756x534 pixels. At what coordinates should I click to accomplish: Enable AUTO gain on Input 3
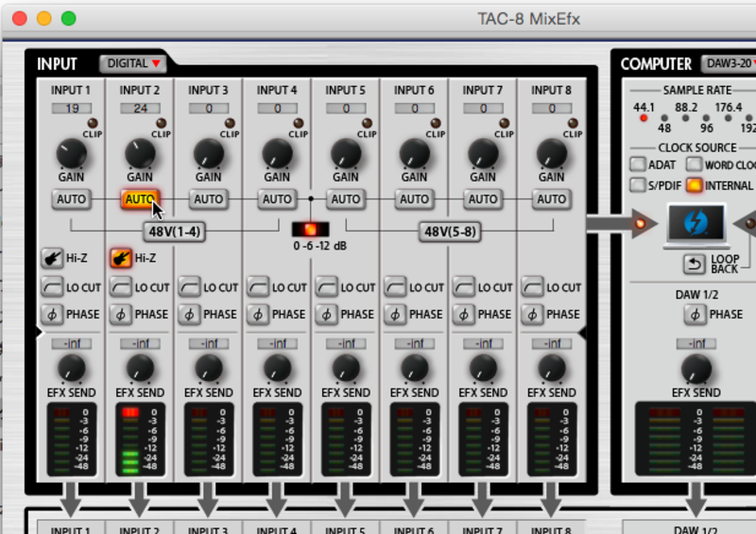[208, 199]
